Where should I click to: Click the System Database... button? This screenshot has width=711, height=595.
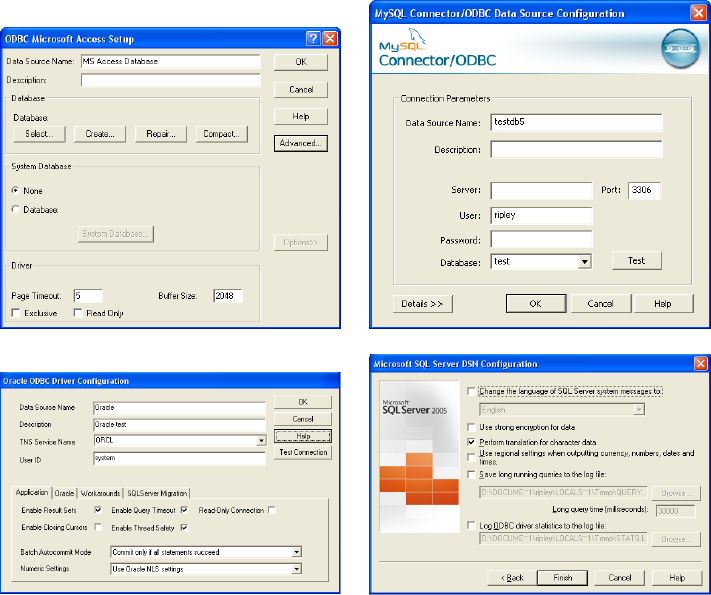[116, 234]
